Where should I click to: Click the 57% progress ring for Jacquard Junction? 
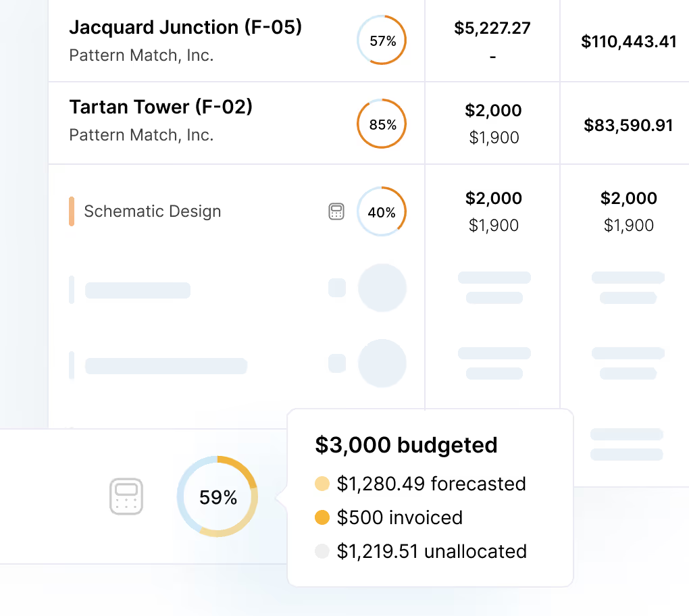(x=382, y=41)
